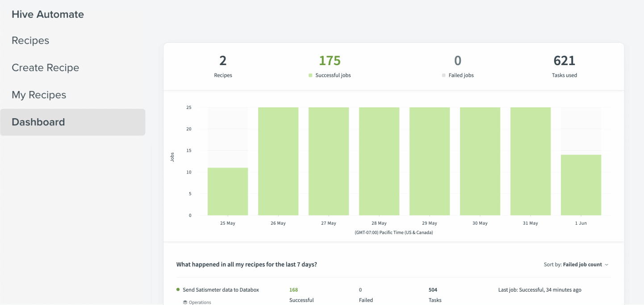Open Send Satismeter data to Databox recipe
This screenshot has height=305, width=644.
(x=221, y=290)
